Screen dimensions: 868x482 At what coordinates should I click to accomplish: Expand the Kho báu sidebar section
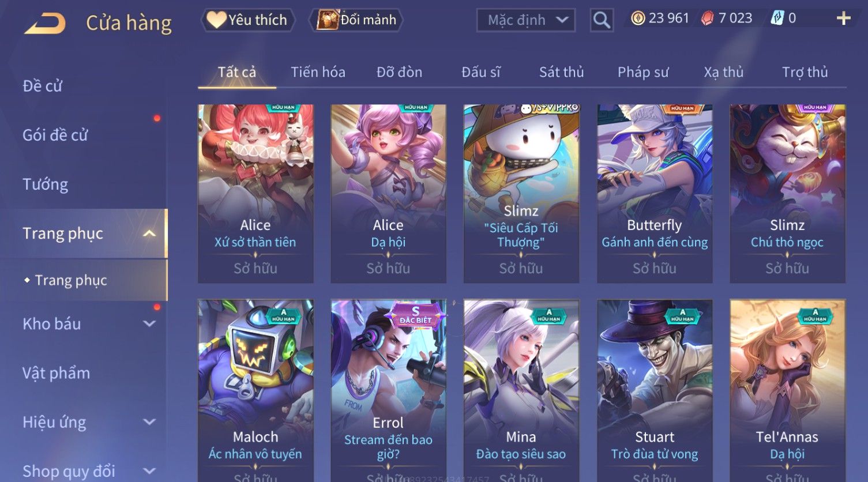point(149,324)
